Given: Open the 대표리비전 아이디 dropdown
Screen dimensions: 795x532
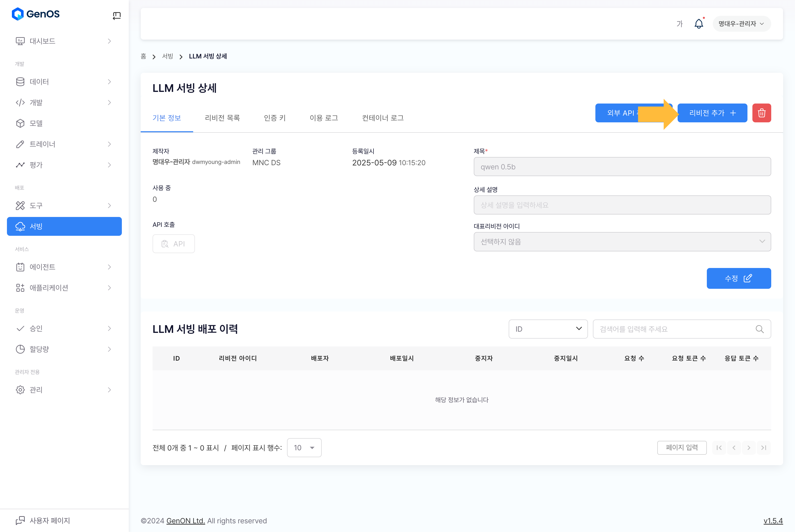Looking at the screenshot, I should pos(622,242).
